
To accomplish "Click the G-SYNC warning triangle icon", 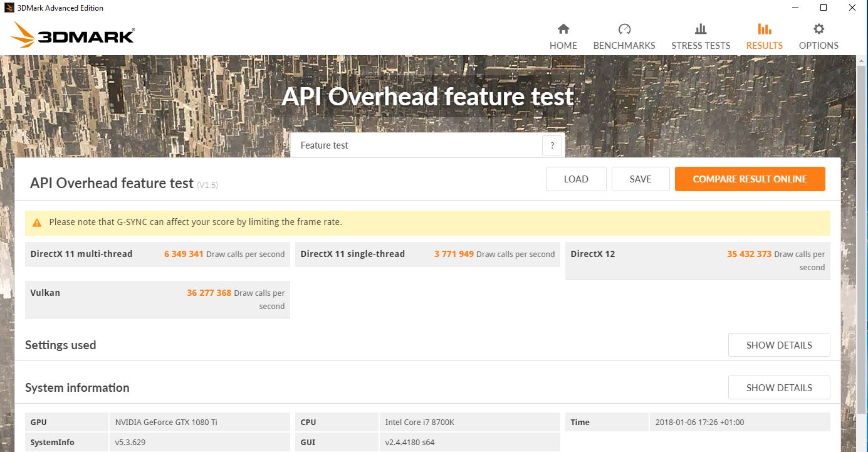I will (37, 223).
